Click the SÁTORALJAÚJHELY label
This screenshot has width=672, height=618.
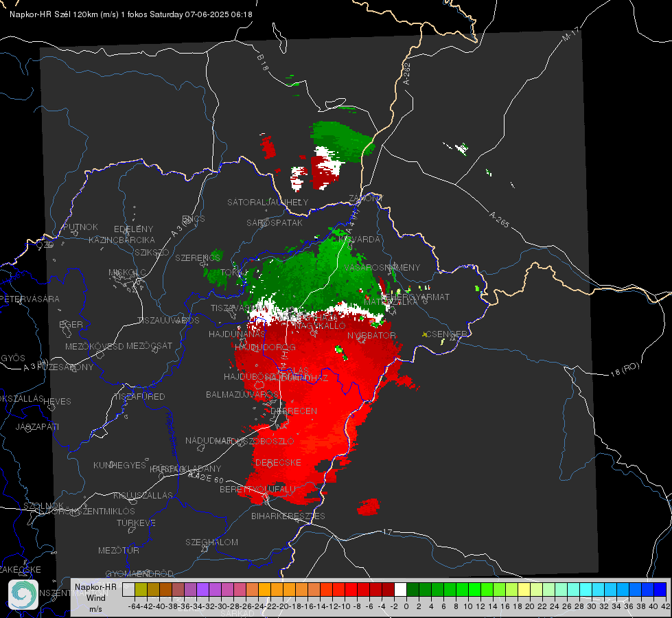268,202
